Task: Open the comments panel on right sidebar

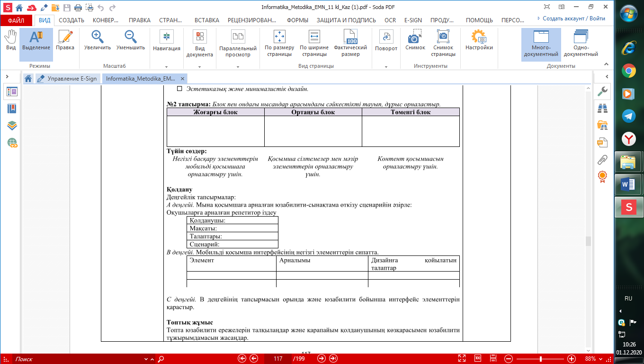Action: tap(602, 142)
